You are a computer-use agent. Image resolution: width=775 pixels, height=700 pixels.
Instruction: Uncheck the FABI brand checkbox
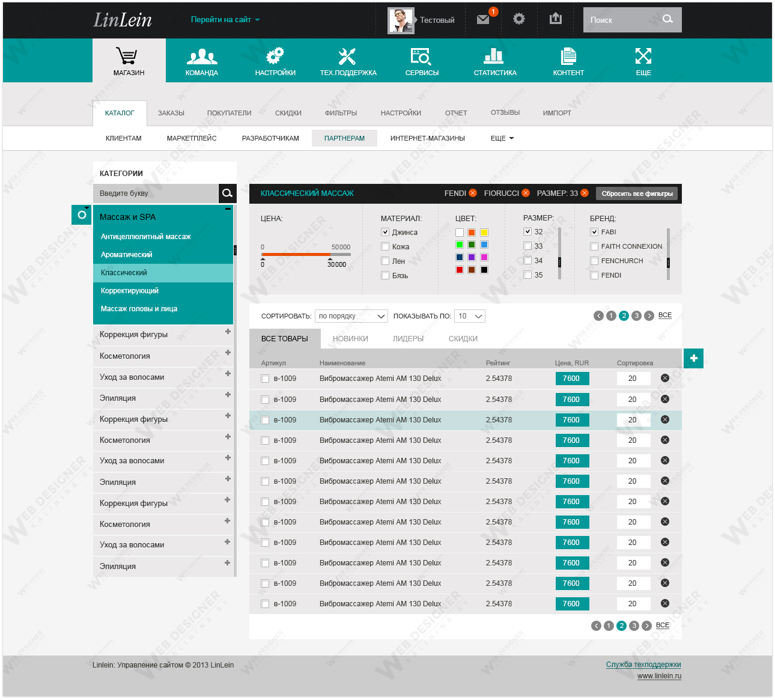pos(594,232)
